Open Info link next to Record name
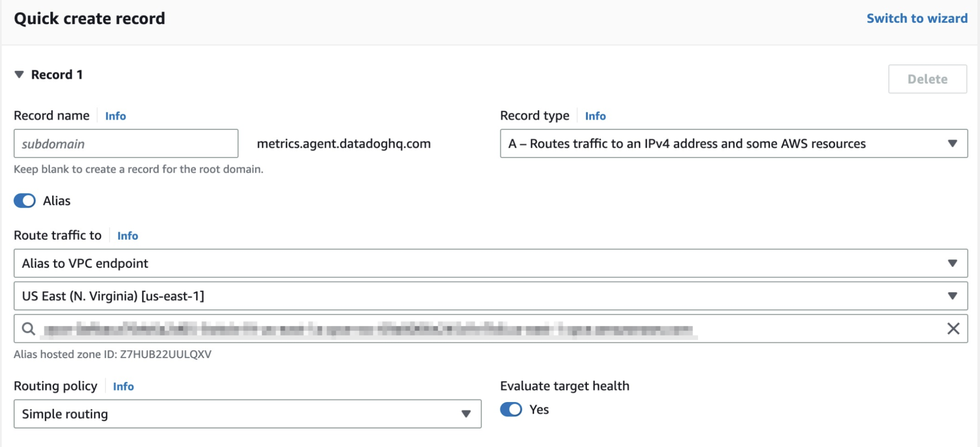The width and height of the screenshot is (980, 447). pos(115,116)
